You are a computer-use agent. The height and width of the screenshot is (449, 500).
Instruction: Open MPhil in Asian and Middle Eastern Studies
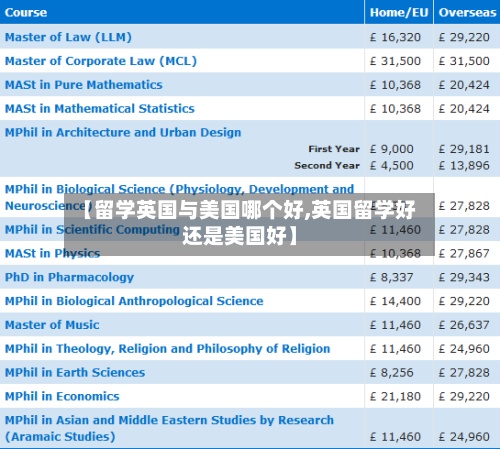[x=169, y=428]
